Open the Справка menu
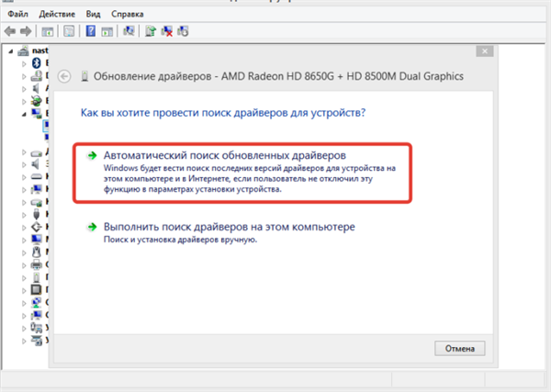Image resolution: width=551 pixels, height=392 pixels. (128, 14)
